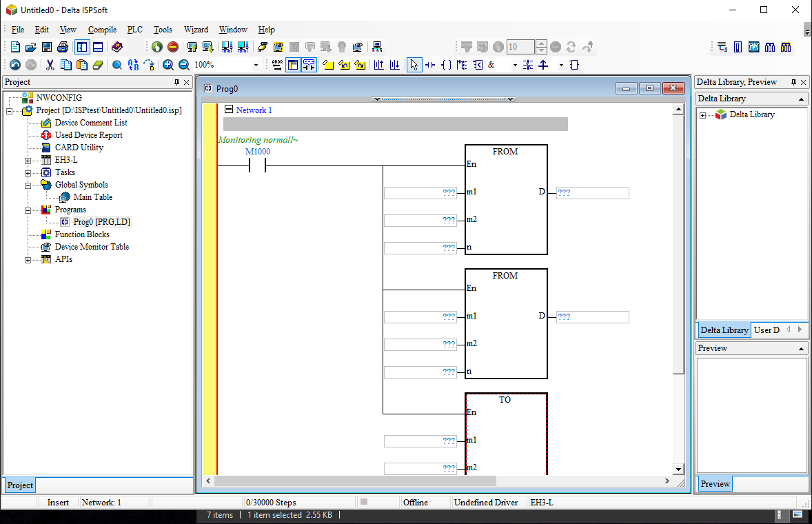The height and width of the screenshot is (524, 812).
Task: Click the ??? operand field of m1
Action: (420, 192)
